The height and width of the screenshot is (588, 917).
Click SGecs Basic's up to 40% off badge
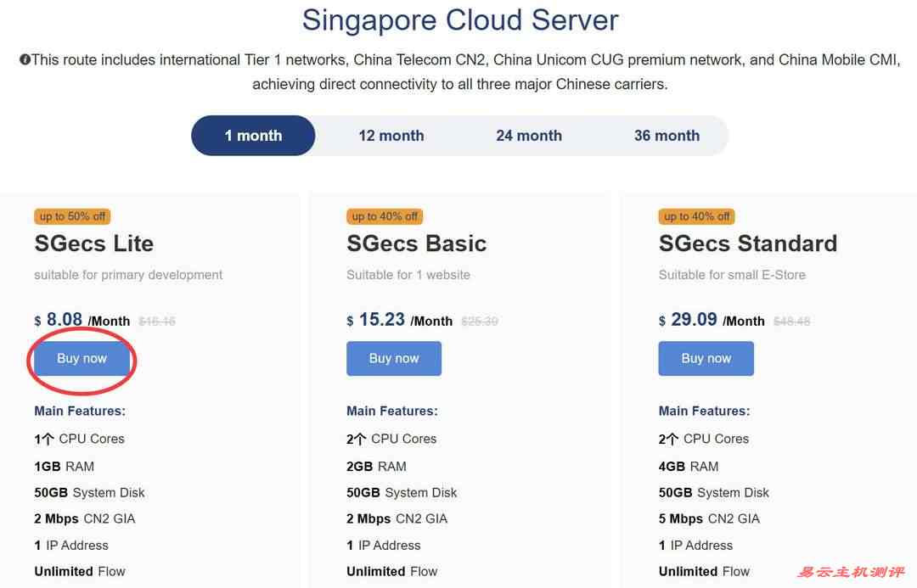tap(385, 216)
